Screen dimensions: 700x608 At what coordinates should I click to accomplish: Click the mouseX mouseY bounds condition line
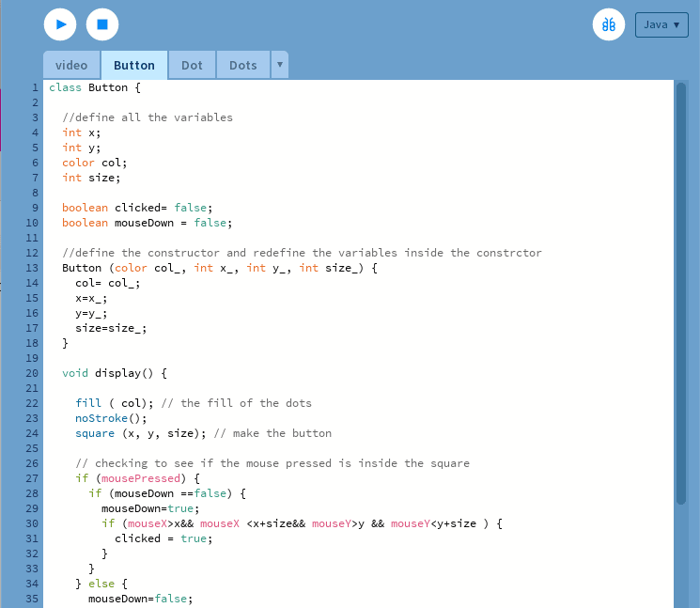click(302, 523)
